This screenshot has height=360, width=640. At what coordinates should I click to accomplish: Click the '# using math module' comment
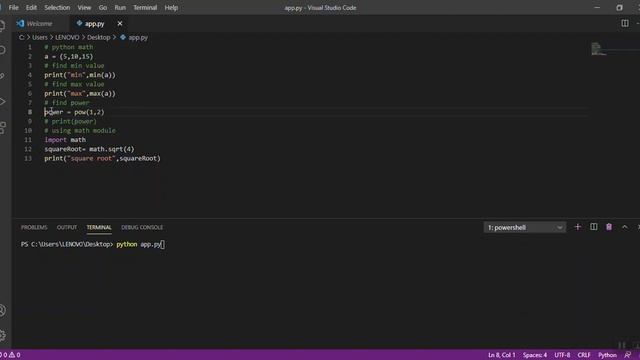[80, 131]
